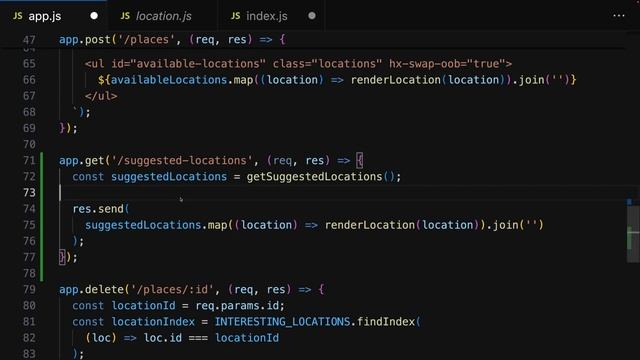The image size is (640, 360).
Task: Click '/places/:id' string on line 79
Action: pyautogui.click(x=172, y=289)
